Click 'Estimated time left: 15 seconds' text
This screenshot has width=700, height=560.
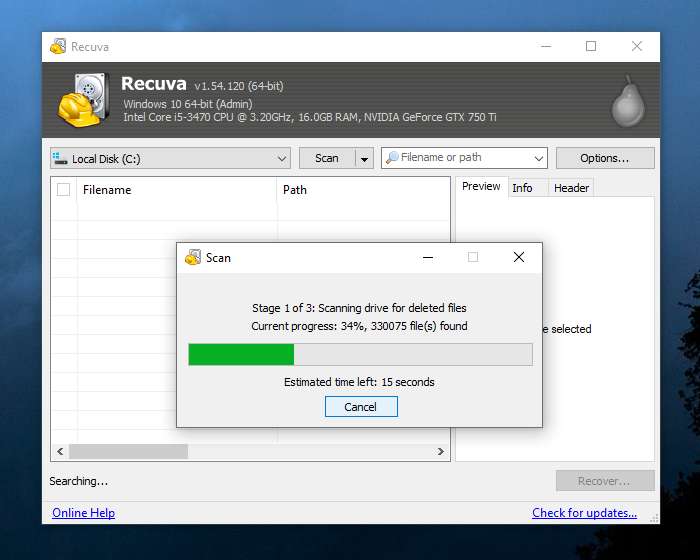[x=359, y=382]
